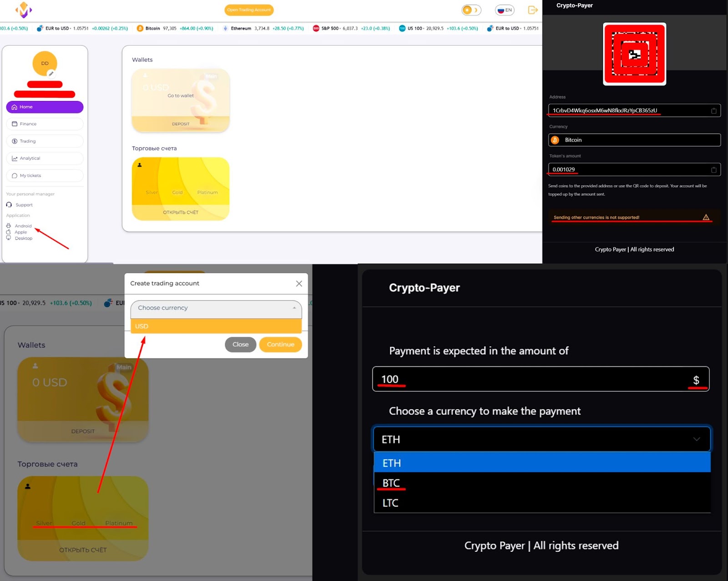Click the Payment is expected in the amount of heading
The height and width of the screenshot is (581, 728).
coord(479,351)
